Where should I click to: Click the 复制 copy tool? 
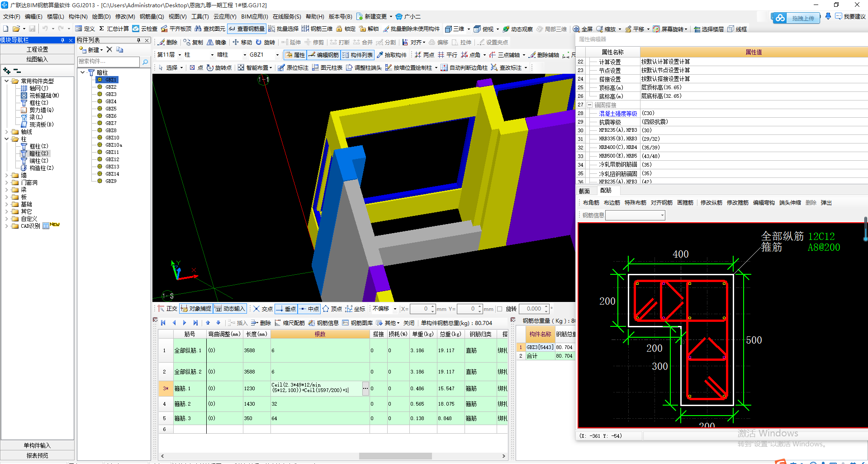(193, 42)
